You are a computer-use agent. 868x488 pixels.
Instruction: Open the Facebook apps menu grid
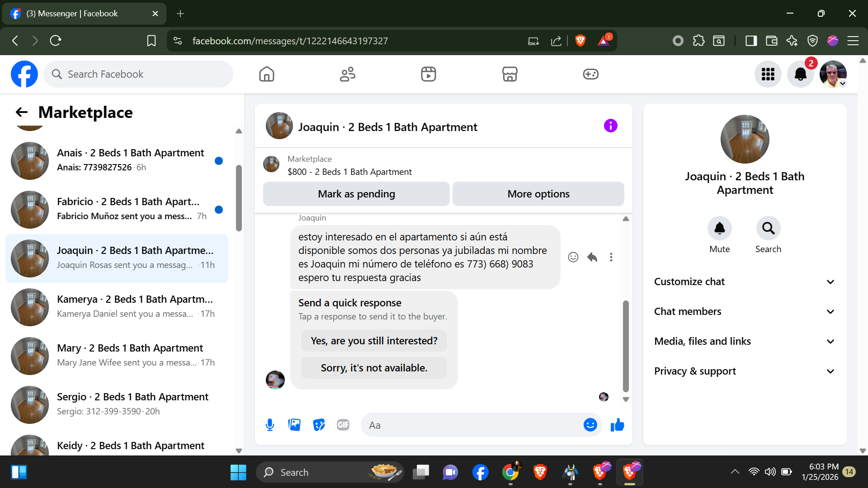(x=768, y=74)
